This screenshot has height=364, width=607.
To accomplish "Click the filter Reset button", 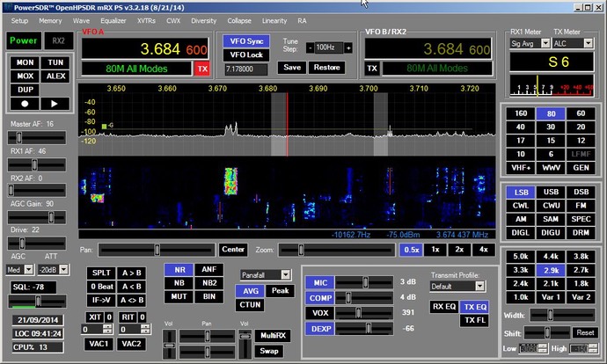I will (585, 332).
